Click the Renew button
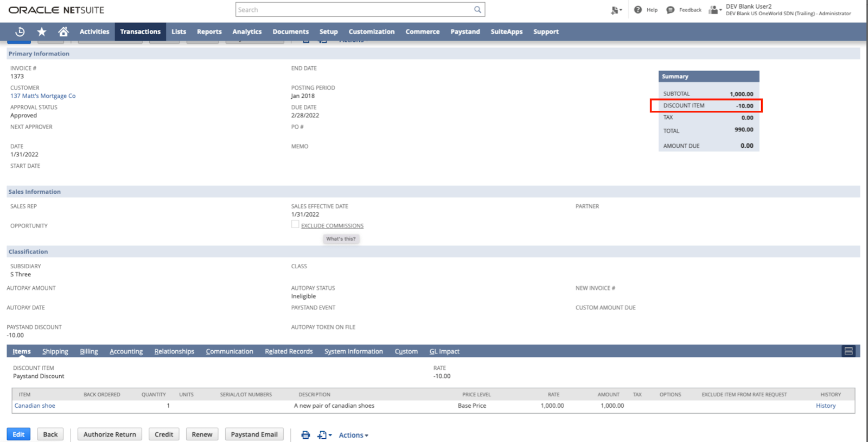 click(202, 434)
